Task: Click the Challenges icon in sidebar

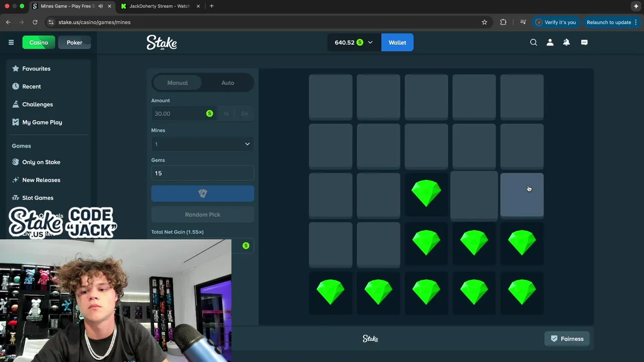Action: click(x=16, y=104)
